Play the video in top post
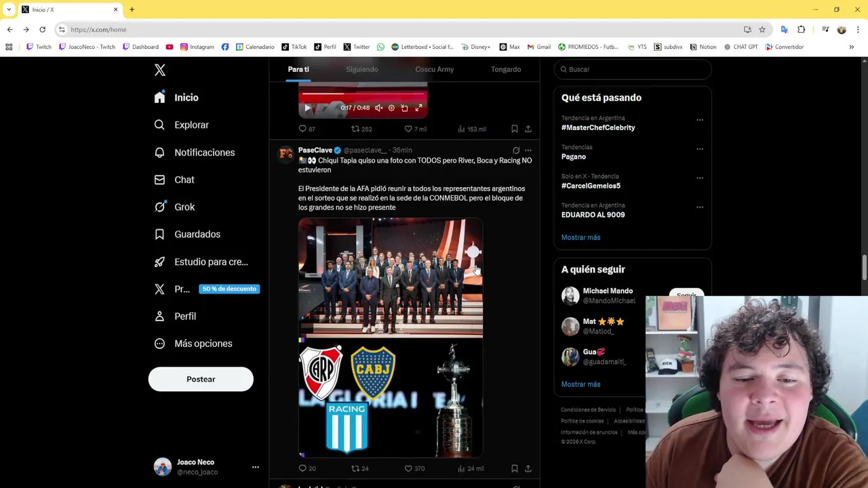This screenshot has height=488, width=868. 307,108
